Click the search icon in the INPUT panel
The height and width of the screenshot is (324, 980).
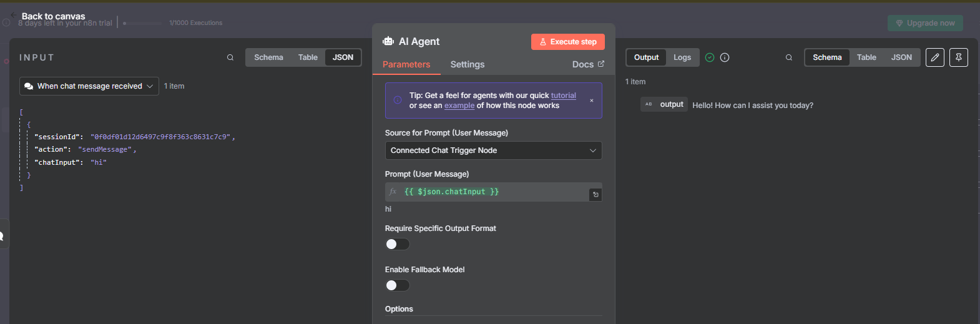click(230, 57)
